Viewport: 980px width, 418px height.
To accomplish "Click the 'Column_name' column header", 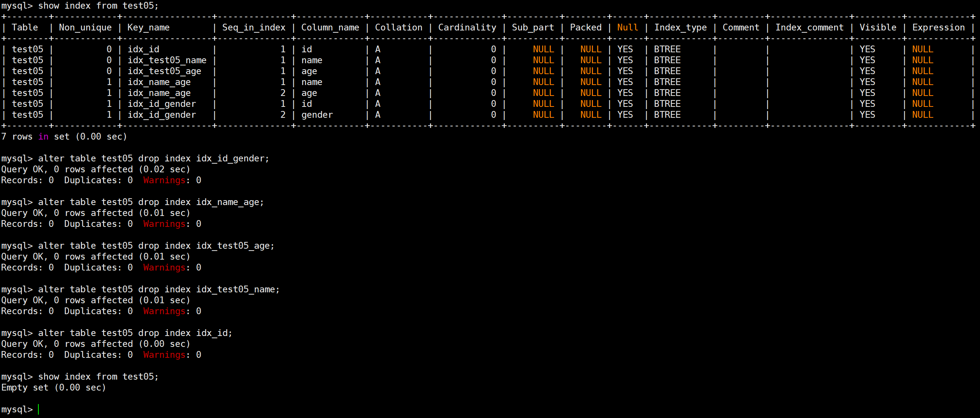I will pyautogui.click(x=330, y=28).
